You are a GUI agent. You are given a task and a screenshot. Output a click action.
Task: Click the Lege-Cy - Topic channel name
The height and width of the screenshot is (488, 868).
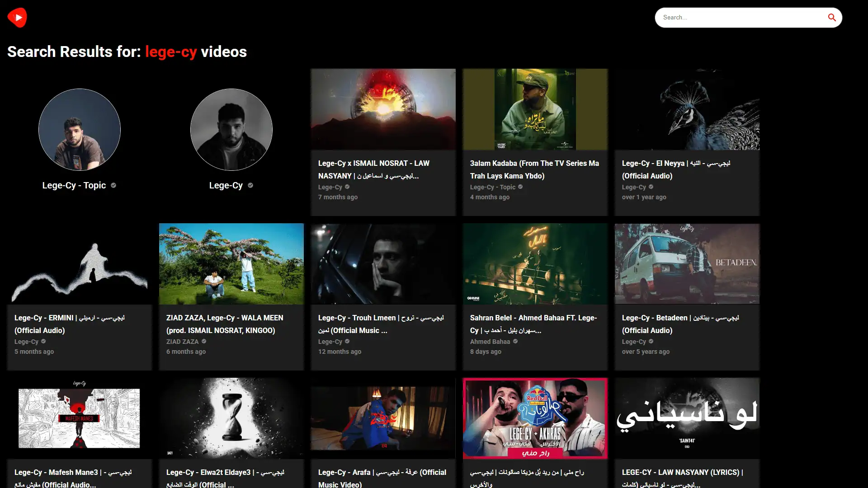(x=74, y=185)
